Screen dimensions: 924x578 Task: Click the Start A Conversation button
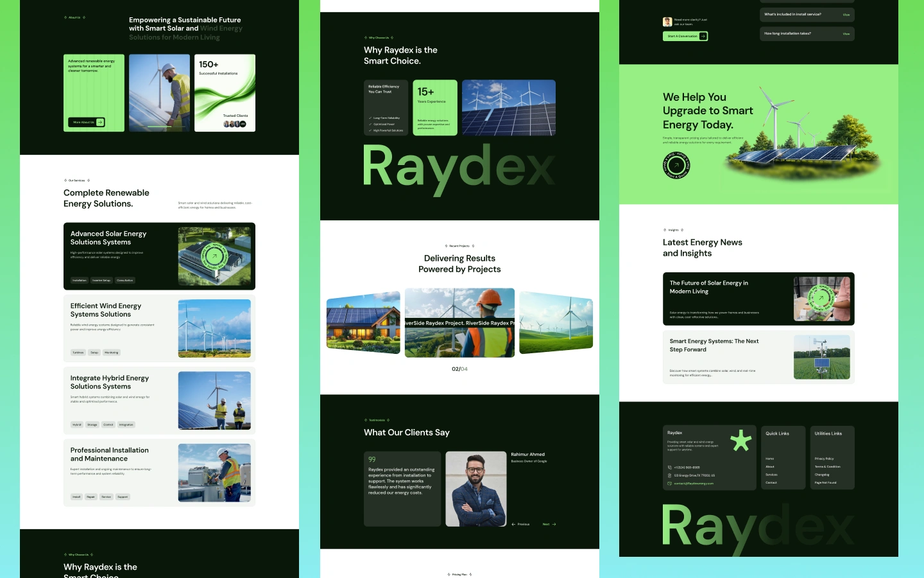click(x=685, y=36)
